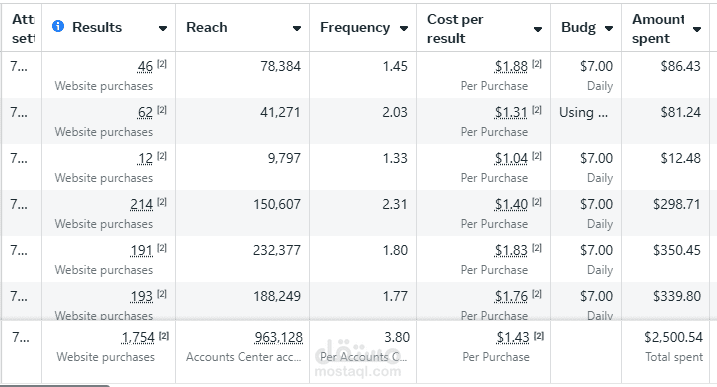Click the total reach 963,128 value
Image resolution: width=717 pixels, height=387 pixels.
pos(278,338)
